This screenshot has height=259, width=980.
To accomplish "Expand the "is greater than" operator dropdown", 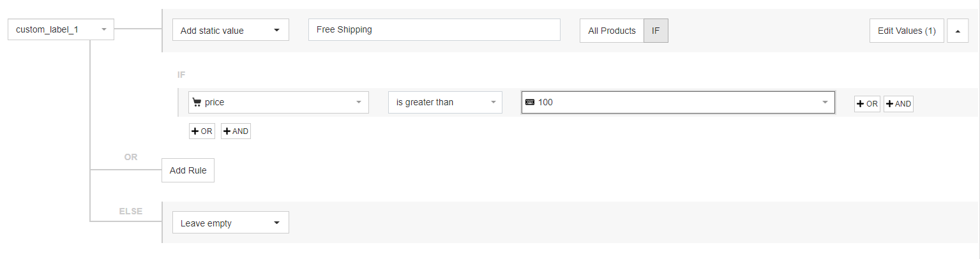I will (x=445, y=102).
